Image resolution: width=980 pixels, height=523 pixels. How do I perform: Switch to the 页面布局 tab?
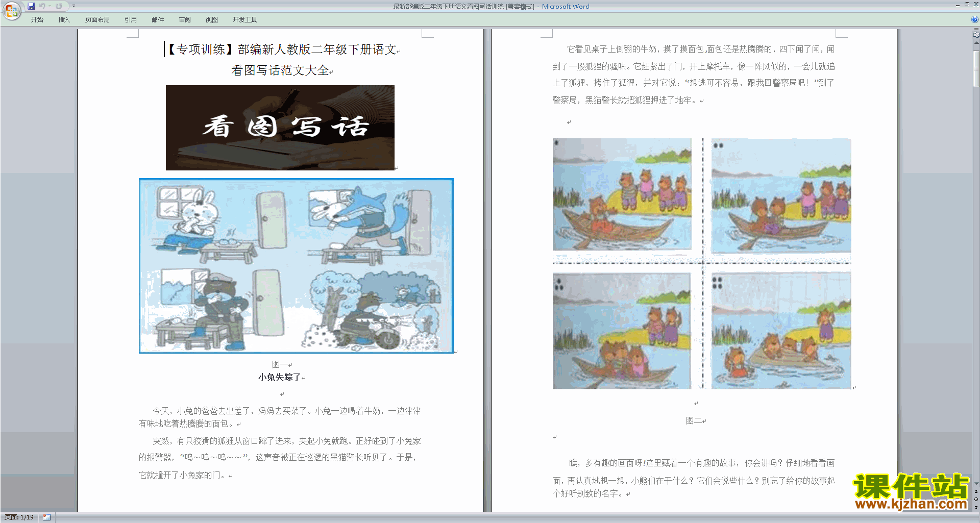tap(97, 19)
